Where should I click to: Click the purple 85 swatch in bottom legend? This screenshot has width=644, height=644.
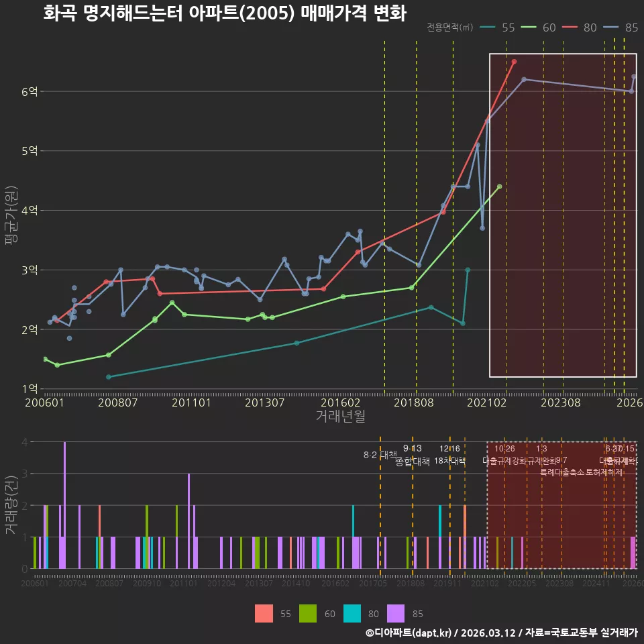pos(396,613)
